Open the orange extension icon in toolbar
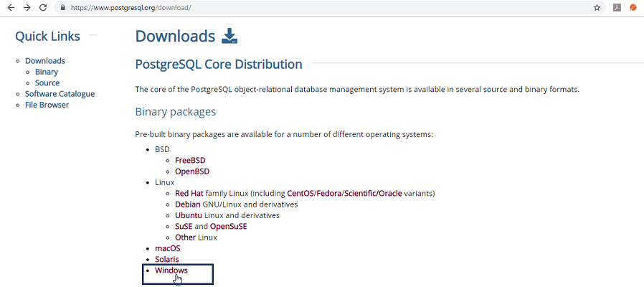This screenshot has height=287, width=644. pos(633,7)
